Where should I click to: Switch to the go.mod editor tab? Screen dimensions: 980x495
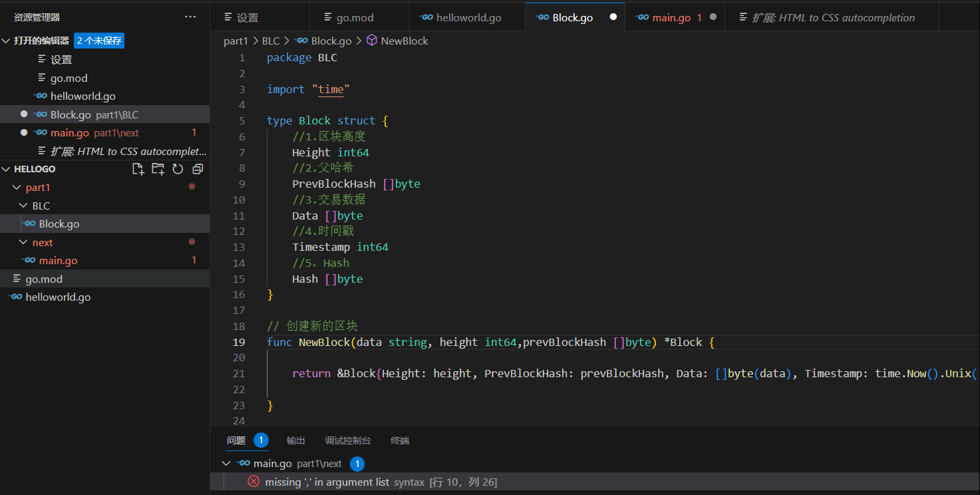359,17
